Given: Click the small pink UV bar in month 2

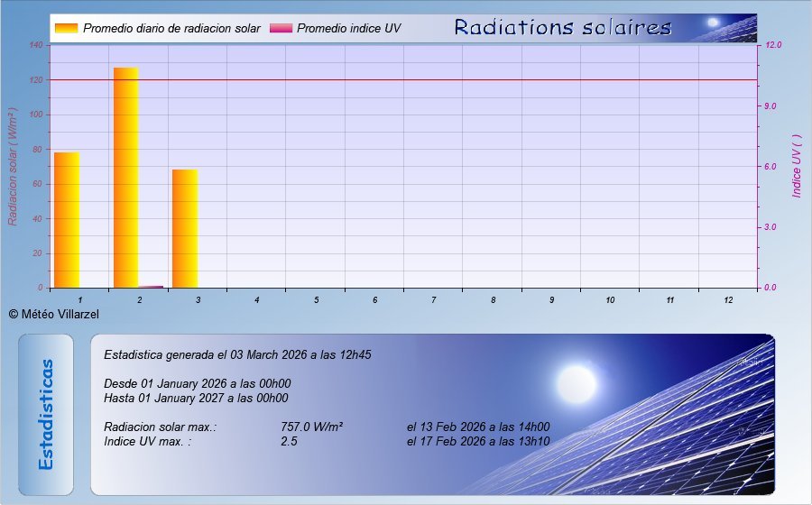Looking at the screenshot, I should [151, 286].
